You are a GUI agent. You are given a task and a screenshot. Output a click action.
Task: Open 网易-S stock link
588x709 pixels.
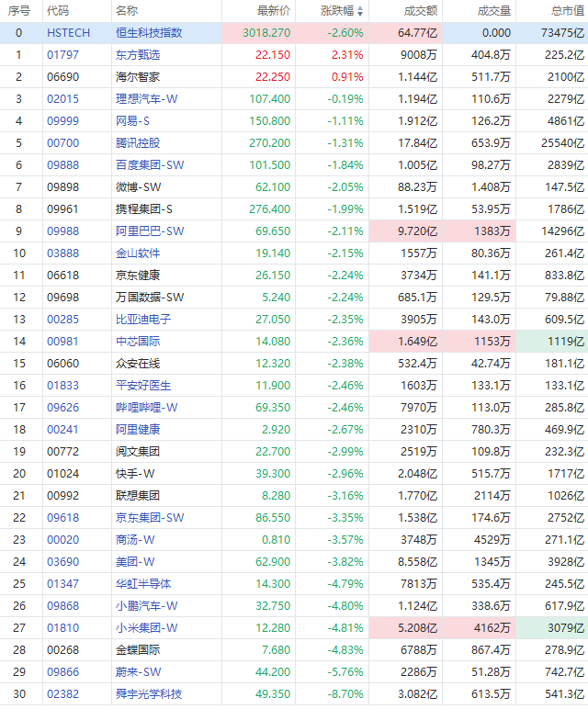pyautogui.click(x=132, y=121)
